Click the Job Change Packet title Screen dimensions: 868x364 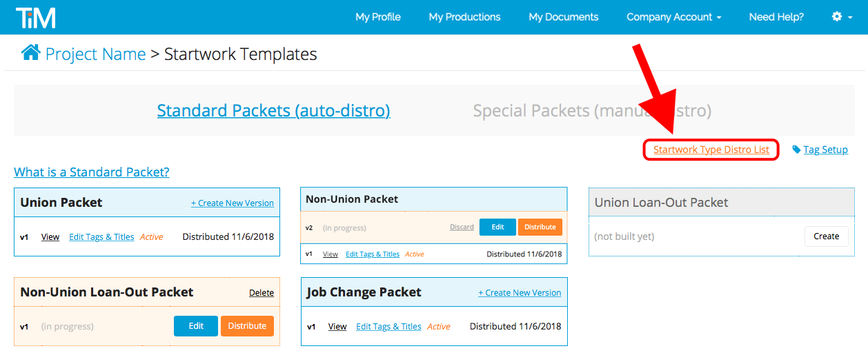[x=364, y=292]
